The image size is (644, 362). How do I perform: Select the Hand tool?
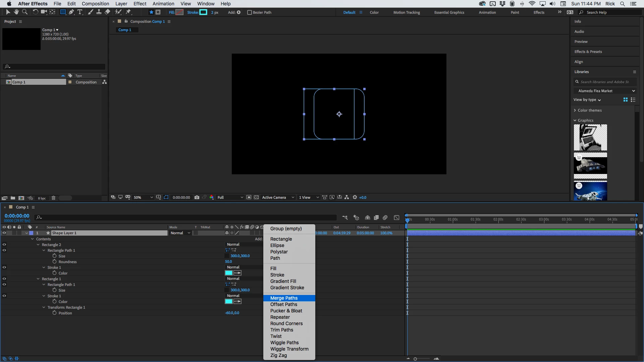(16, 12)
